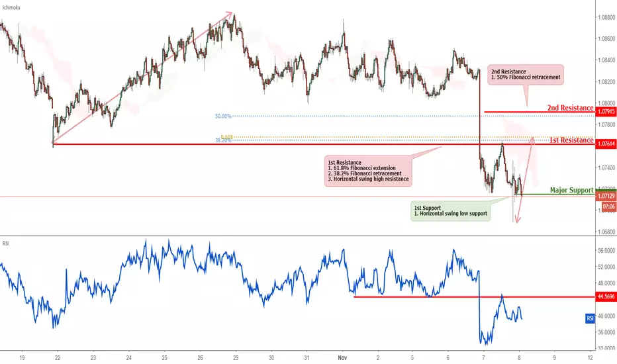Click the 1.06800 price axis value
617x364 pixels.
(x=606, y=232)
